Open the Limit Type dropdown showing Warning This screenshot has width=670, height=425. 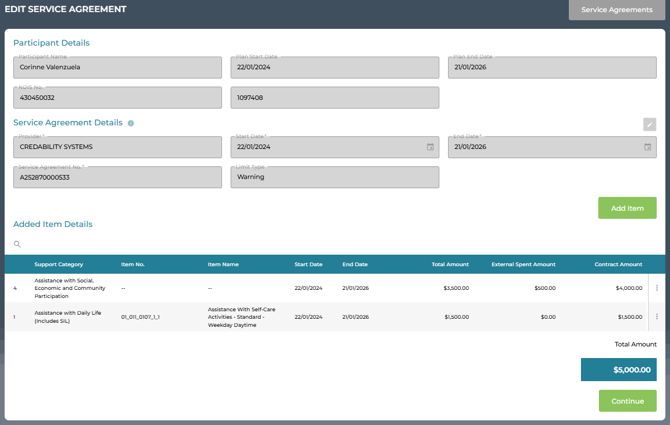pyautogui.click(x=334, y=177)
